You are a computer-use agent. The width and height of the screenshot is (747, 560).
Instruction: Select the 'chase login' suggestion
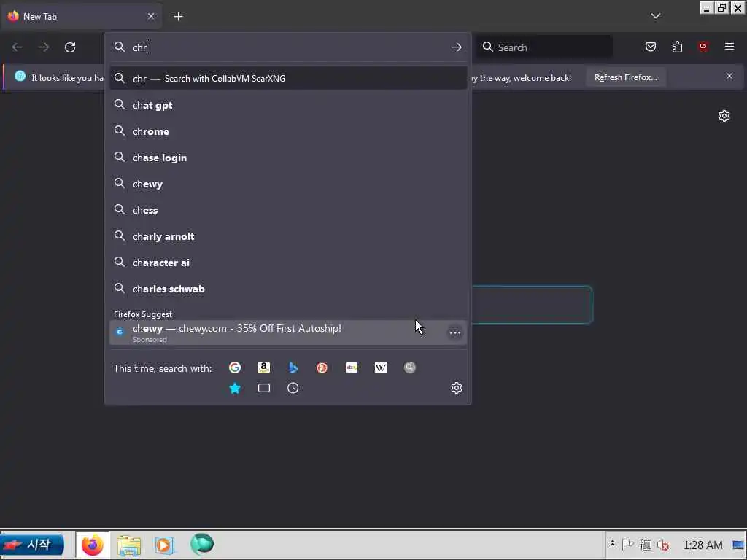(288, 157)
